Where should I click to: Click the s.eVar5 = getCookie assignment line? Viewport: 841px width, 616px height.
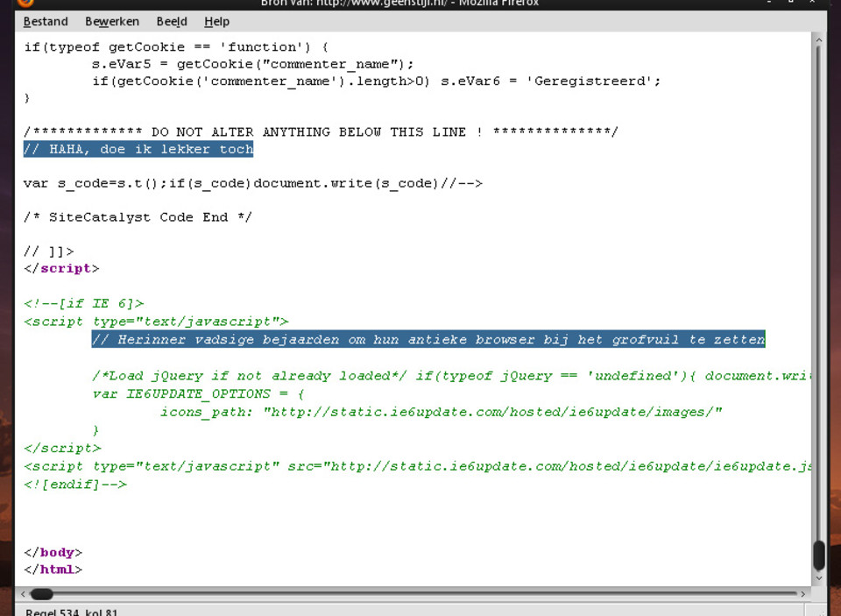pyautogui.click(x=252, y=64)
